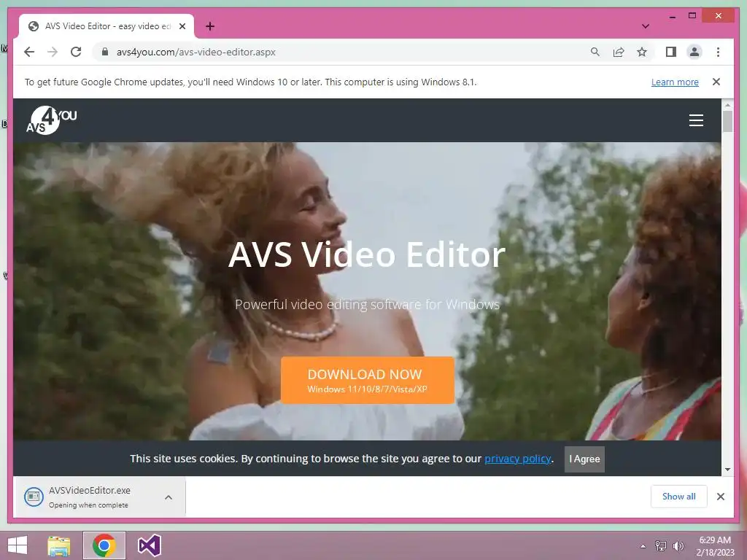Click the Chrome taskbar icon
747x560 pixels.
click(104, 545)
